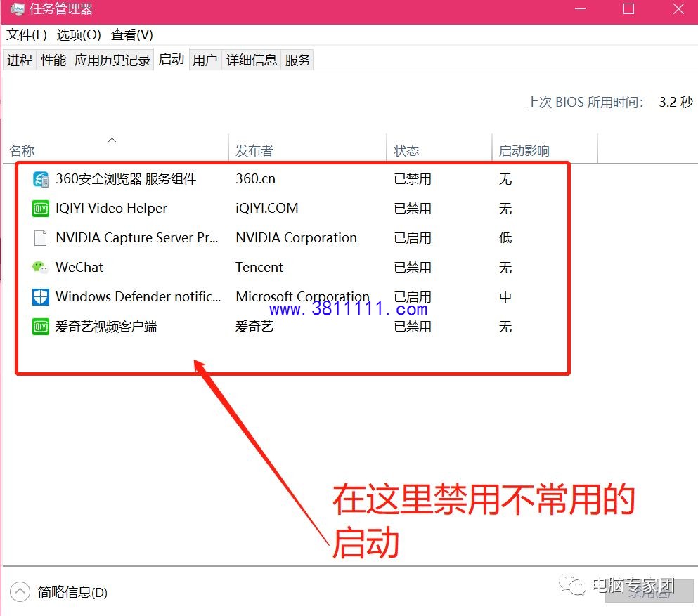
Task: Click publisher iQIYI.COM
Action: [267, 208]
